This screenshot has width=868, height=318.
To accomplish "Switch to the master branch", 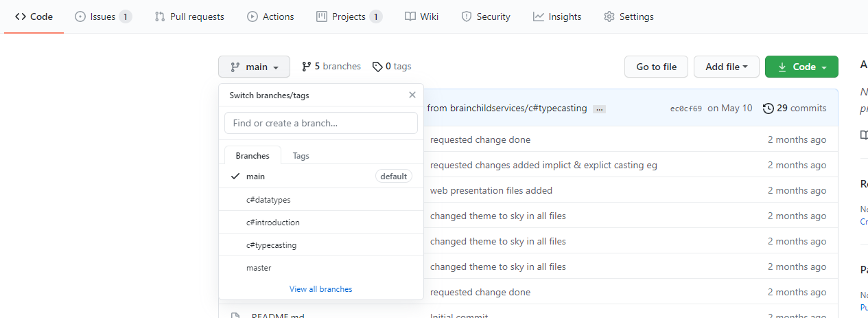I will (x=321, y=268).
